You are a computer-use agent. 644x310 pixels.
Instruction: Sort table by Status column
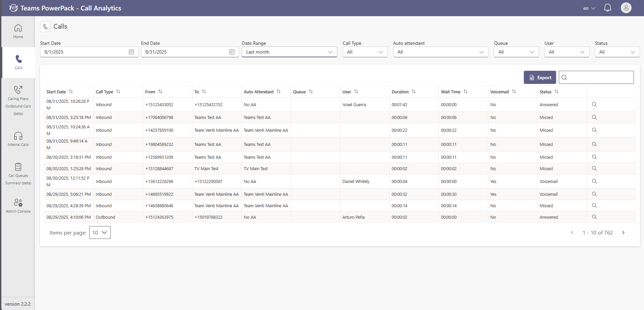point(556,92)
